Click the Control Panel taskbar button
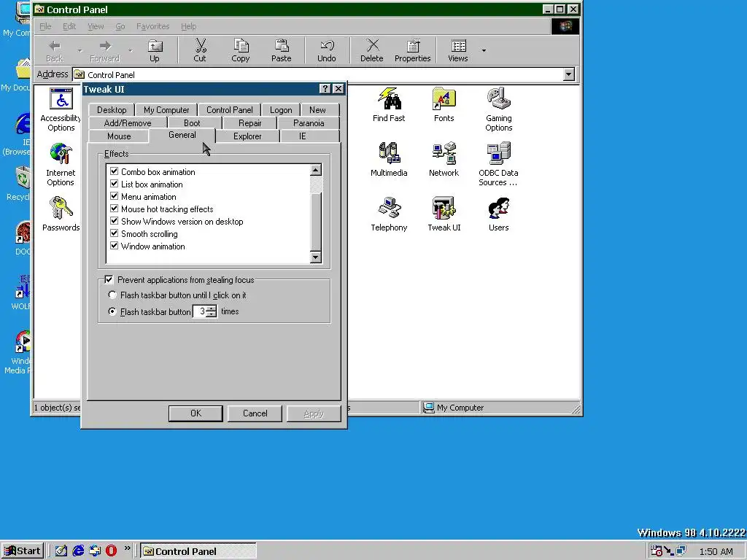 (198, 551)
